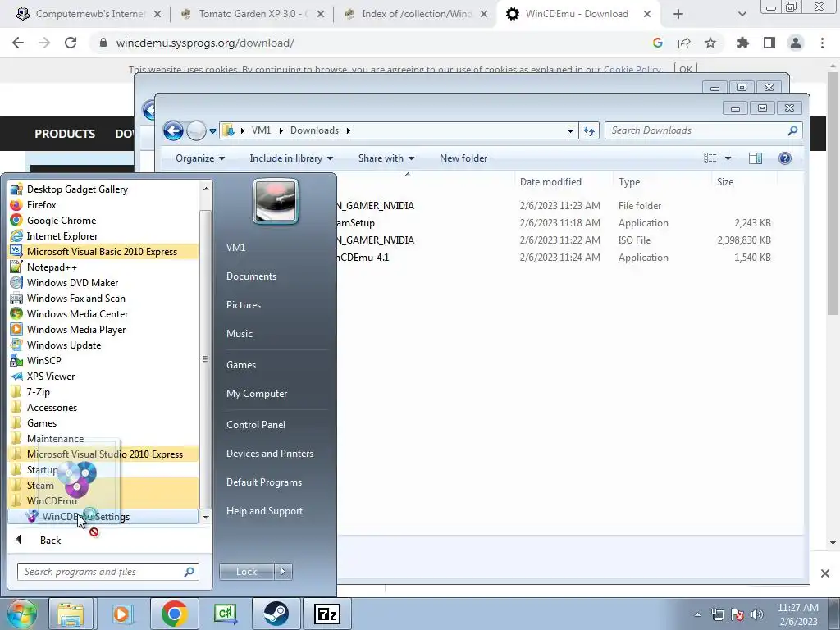Click the Chrome address bar URL
The image size is (840, 630).
coord(204,43)
